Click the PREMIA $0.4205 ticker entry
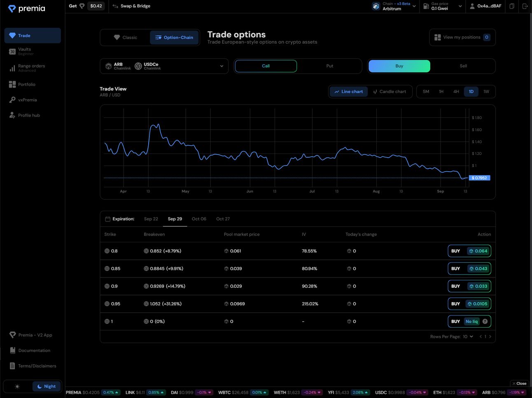 pos(93,393)
